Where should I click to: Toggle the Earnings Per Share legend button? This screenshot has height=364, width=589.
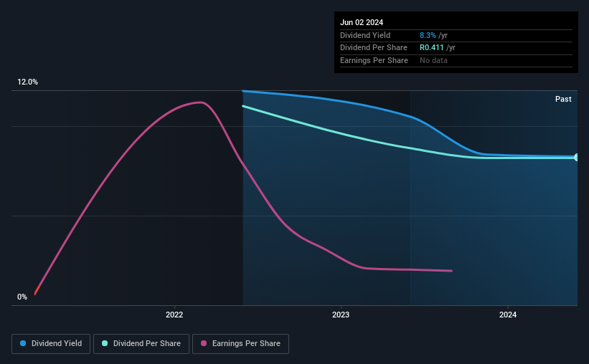(240, 344)
